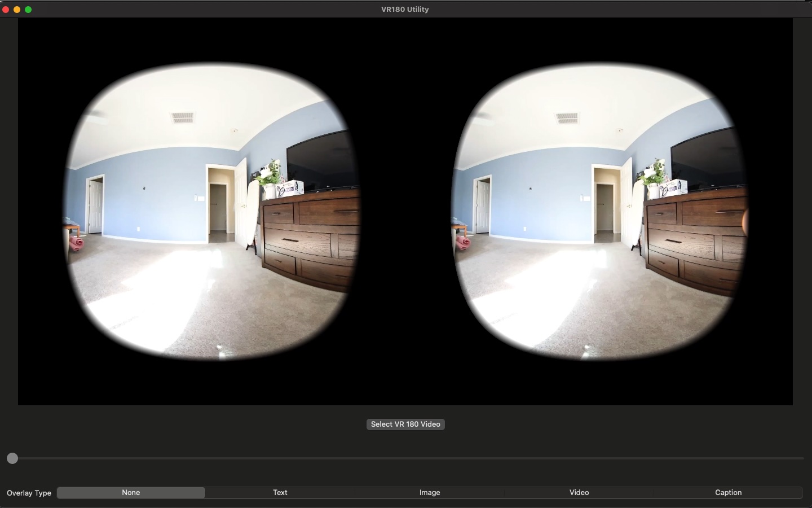Select the Image overlay type
This screenshot has width=812, height=508.
tap(429, 493)
